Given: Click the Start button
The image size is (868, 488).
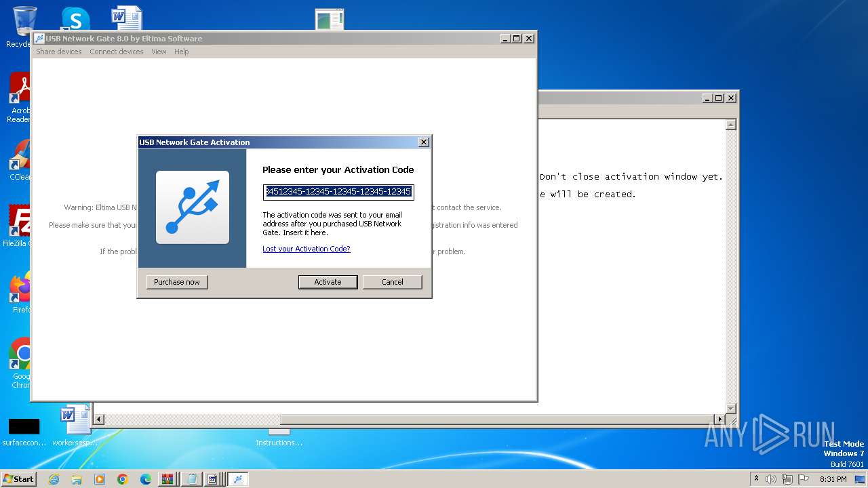Looking at the screenshot, I should (18, 479).
